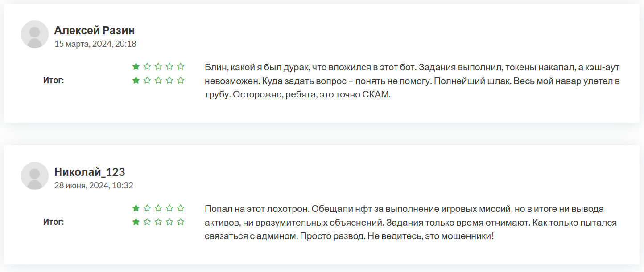Viewport: 644px width, 272px height.
Task: Open the Николай_123 author name
Action: (x=90, y=172)
